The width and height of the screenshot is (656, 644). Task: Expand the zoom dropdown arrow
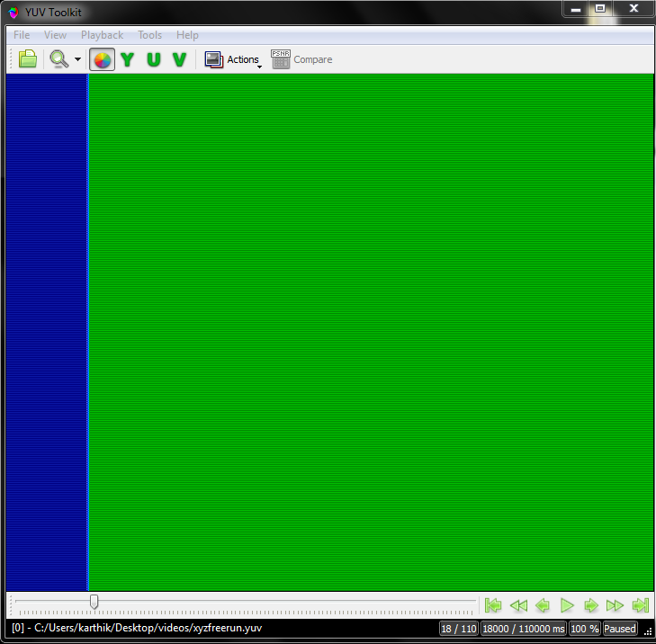pos(77,59)
